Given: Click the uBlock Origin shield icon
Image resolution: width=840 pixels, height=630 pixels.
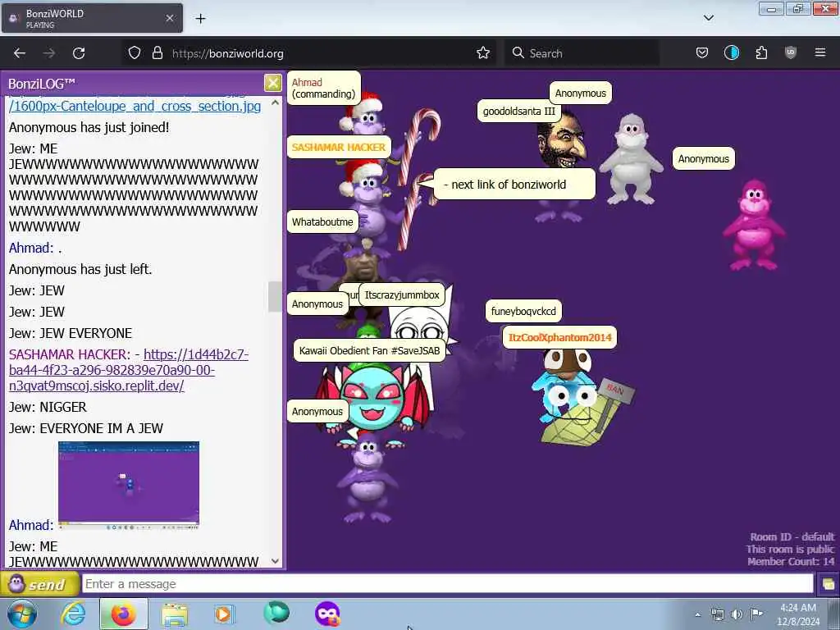Looking at the screenshot, I should tap(791, 53).
